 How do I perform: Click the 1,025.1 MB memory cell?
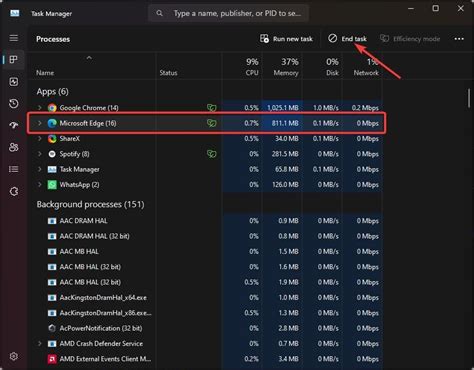click(283, 108)
